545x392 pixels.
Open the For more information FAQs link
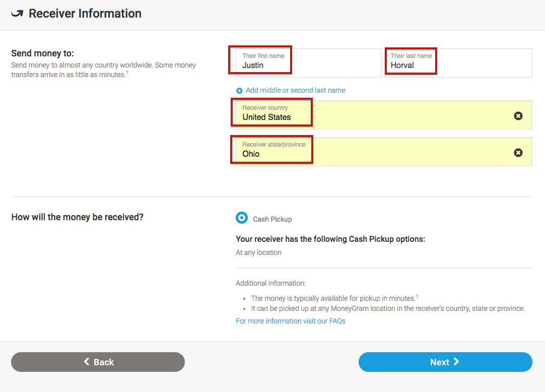click(x=290, y=321)
